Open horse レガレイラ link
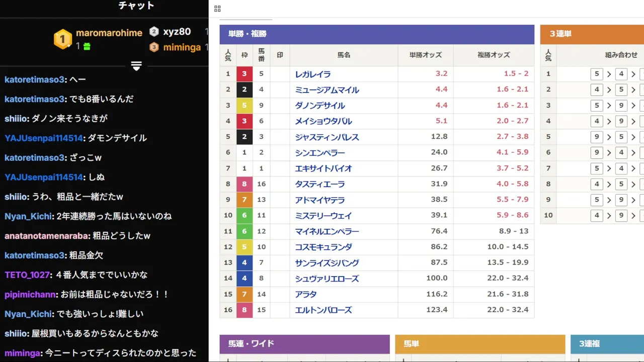The image size is (644, 362). pyautogui.click(x=313, y=74)
